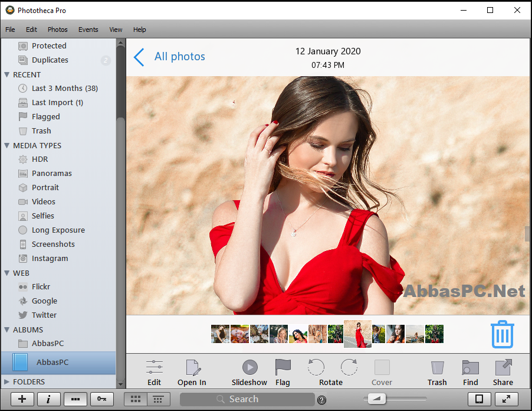This screenshot has height=411, width=532.
Task: Click the three-dots options button
Action: [75, 399]
